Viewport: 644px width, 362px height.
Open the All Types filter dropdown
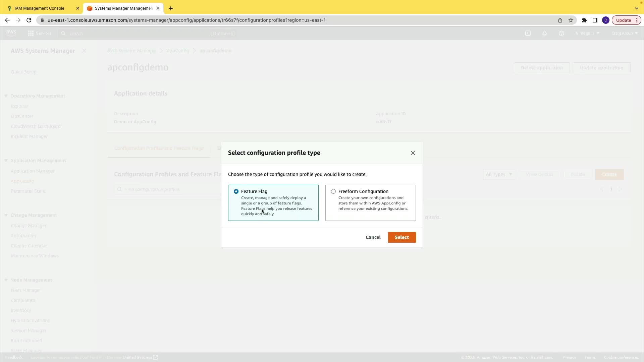(499, 174)
